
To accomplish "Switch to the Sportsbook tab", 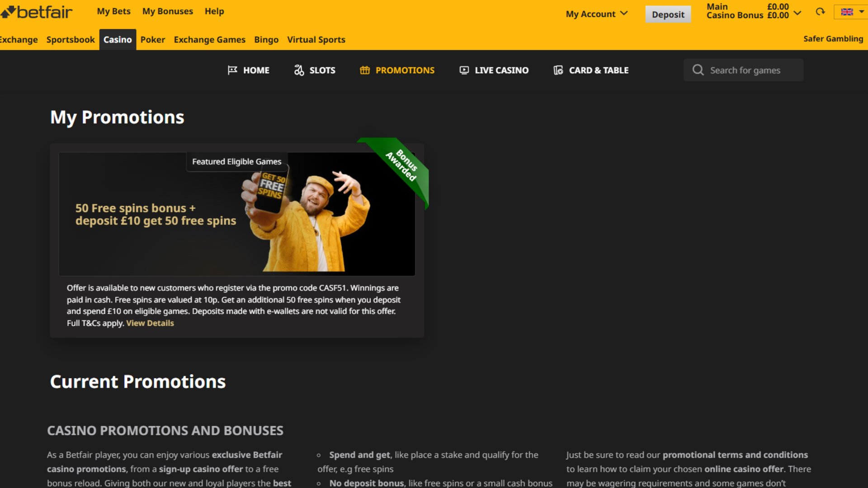I will click(71, 40).
